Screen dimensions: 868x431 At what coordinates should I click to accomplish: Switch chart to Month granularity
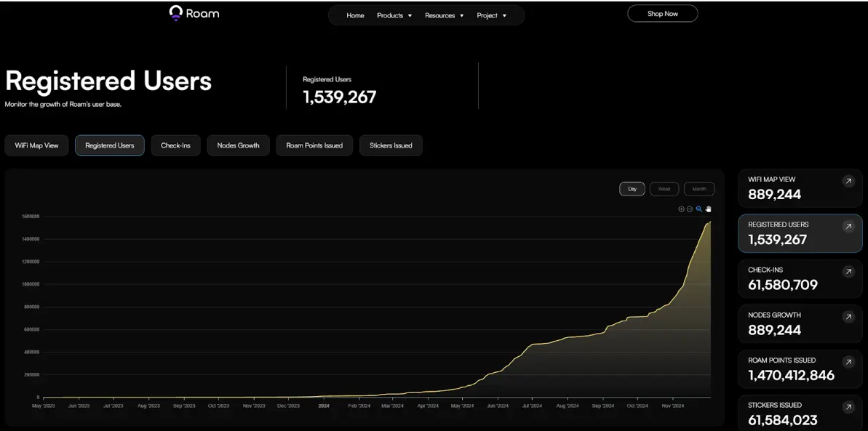pyautogui.click(x=699, y=189)
